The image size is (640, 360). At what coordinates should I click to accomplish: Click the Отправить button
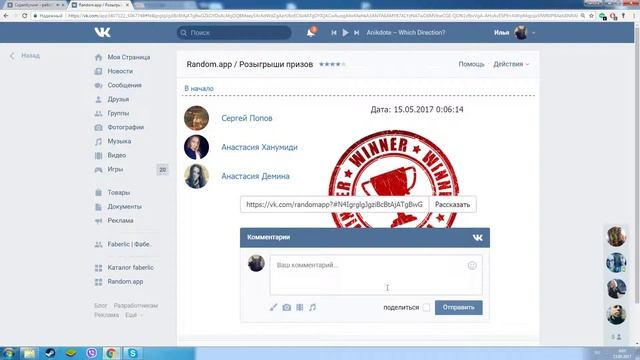(x=458, y=307)
